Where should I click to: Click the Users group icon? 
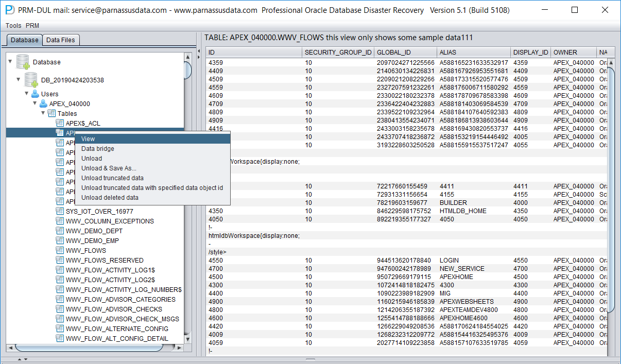(x=35, y=94)
